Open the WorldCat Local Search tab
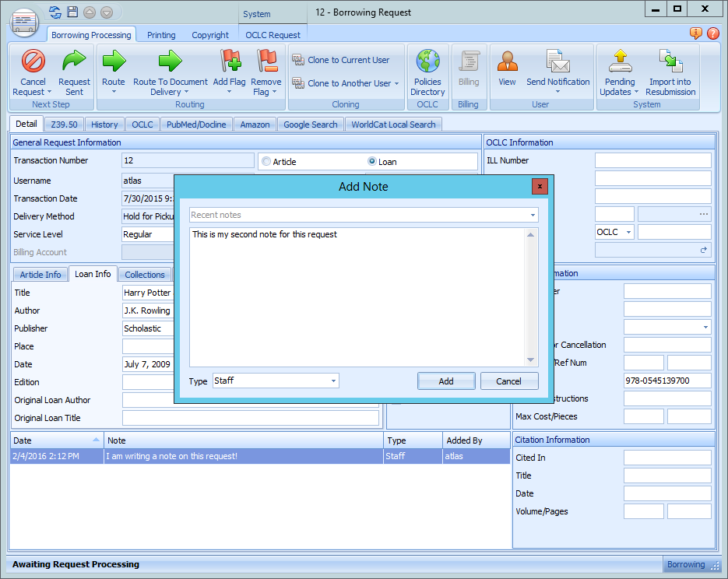This screenshot has height=579, width=728. coord(393,125)
